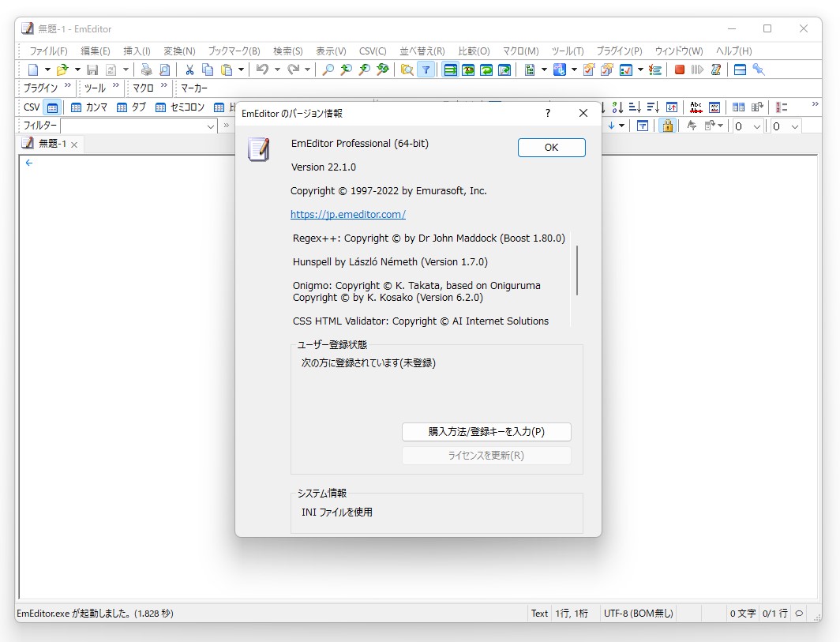This screenshot has width=840, height=642.
Task: Create a new document with the New icon
Action: (x=33, y=69)
